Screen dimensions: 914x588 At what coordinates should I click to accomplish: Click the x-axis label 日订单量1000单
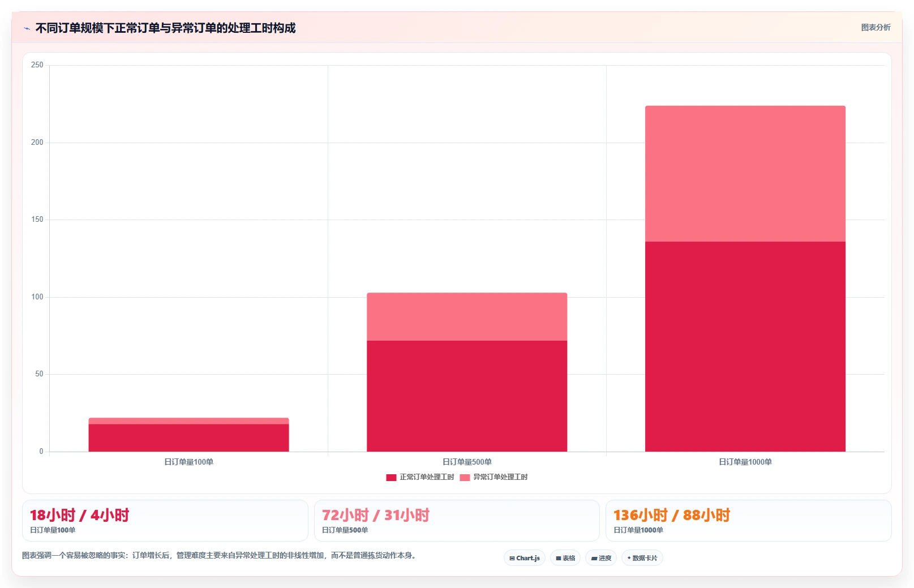745,462
